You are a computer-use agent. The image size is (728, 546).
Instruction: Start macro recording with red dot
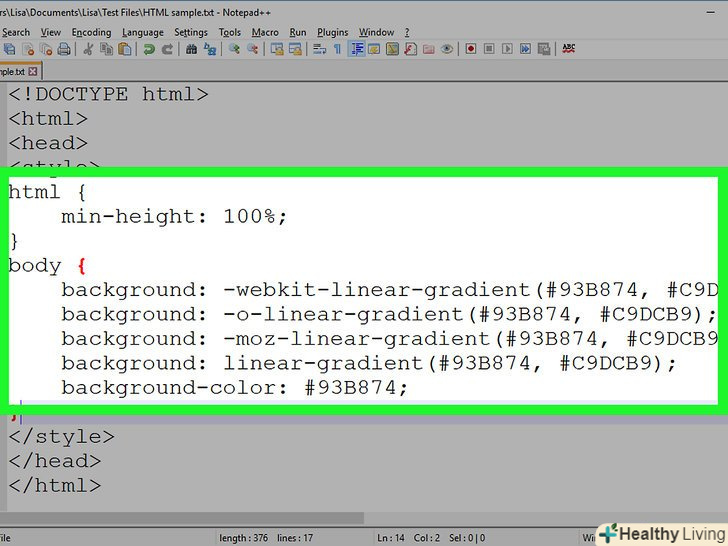(x=471, y=49)
